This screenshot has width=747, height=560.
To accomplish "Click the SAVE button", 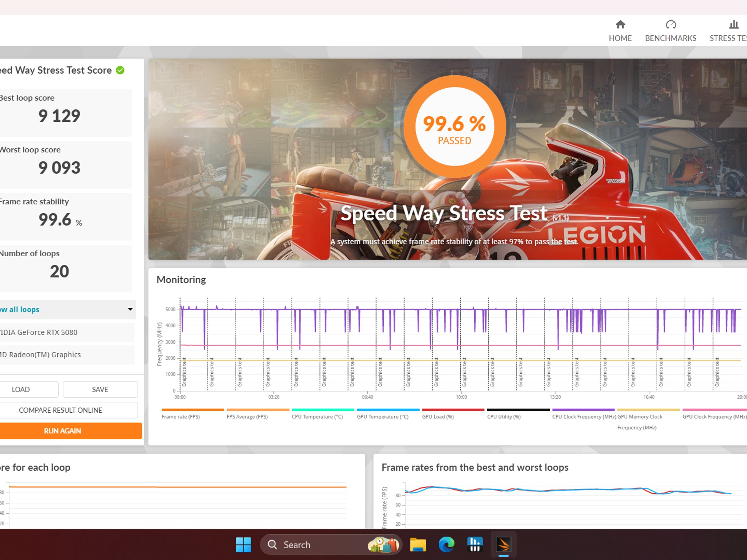I will 100,389.
